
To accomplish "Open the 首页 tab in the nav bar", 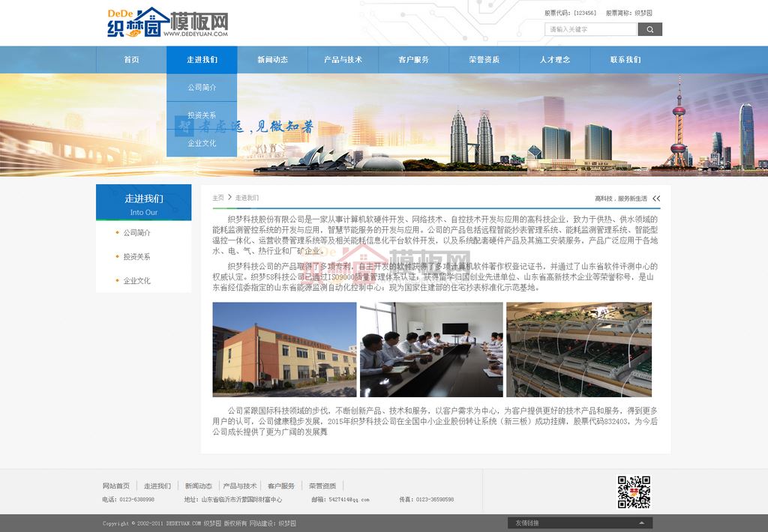I will pyautogui.click(x=131, y=60).
